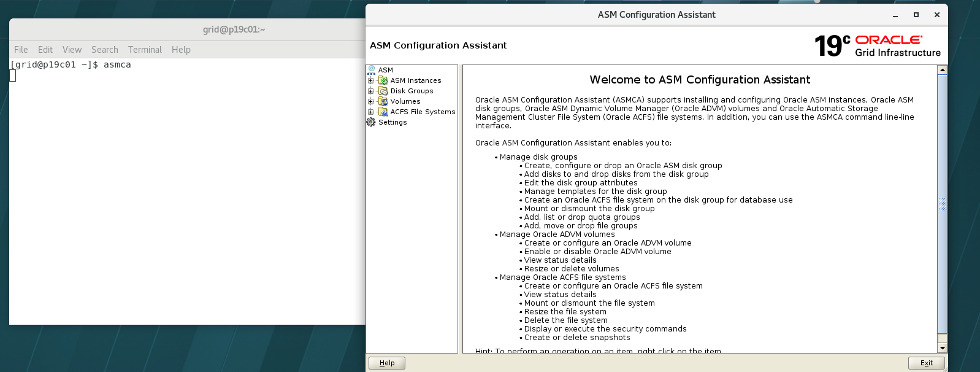Screen dimensions: 980x372
Task: Minimize the ASM Configuration Assistant window
Action: 895,15
